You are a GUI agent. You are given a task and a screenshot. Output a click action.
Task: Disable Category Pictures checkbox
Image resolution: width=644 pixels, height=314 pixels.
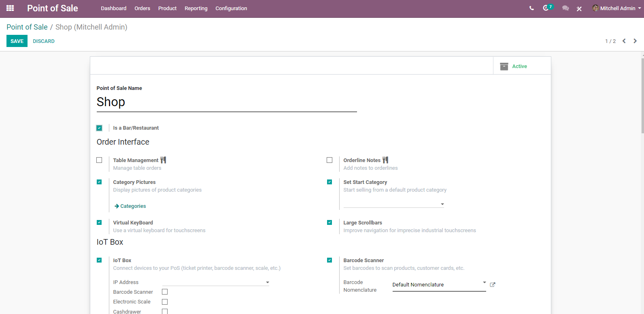pyautogui.click(x=99, y=182)
